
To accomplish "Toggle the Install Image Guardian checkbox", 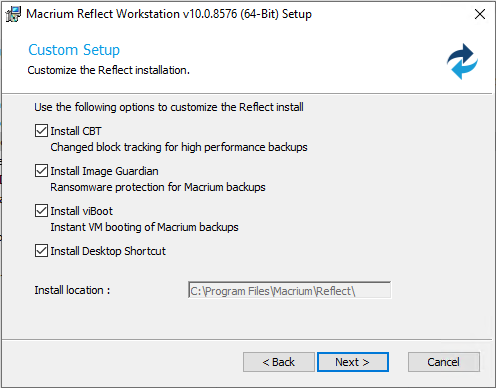I will click(41, 171).
